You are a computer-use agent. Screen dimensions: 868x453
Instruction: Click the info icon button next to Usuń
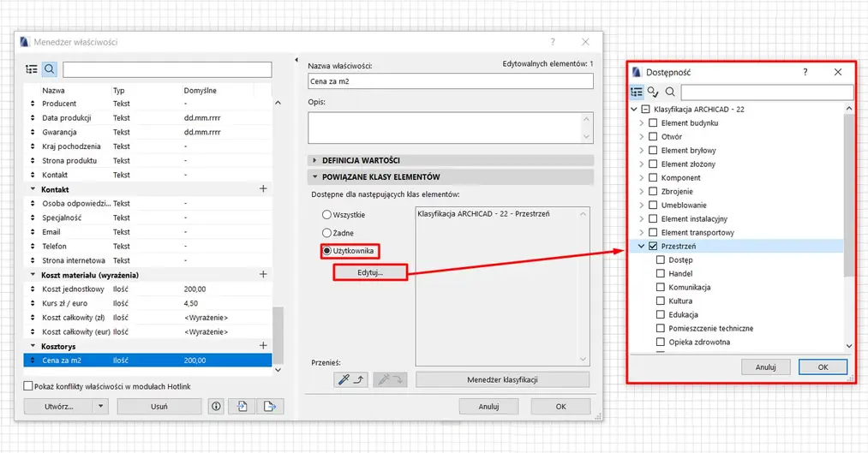point(216,407)
